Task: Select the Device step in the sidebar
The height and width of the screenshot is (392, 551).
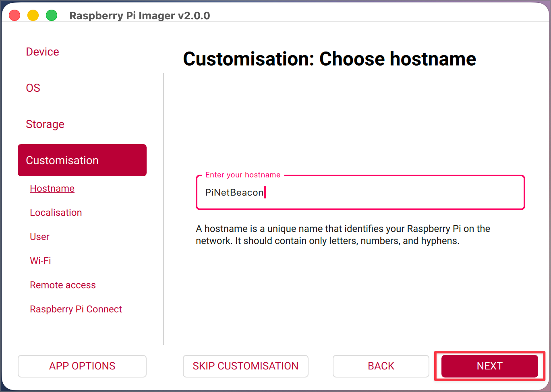Action: coord(42,52)
